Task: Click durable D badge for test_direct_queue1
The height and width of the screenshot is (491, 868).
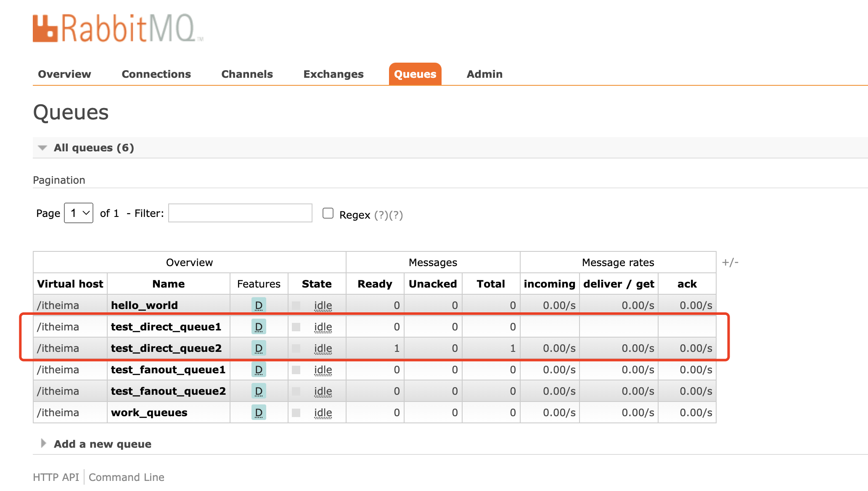Action: click(x=259, y=327)
